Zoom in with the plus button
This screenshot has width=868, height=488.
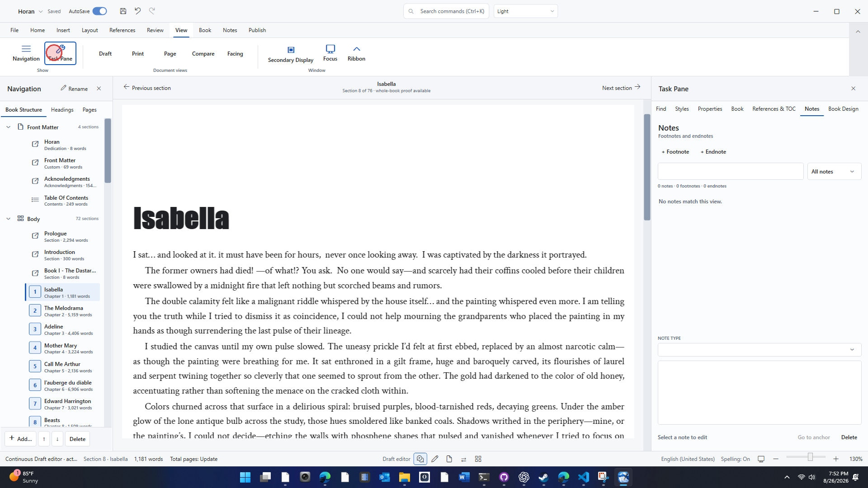[x=836, y=459]
